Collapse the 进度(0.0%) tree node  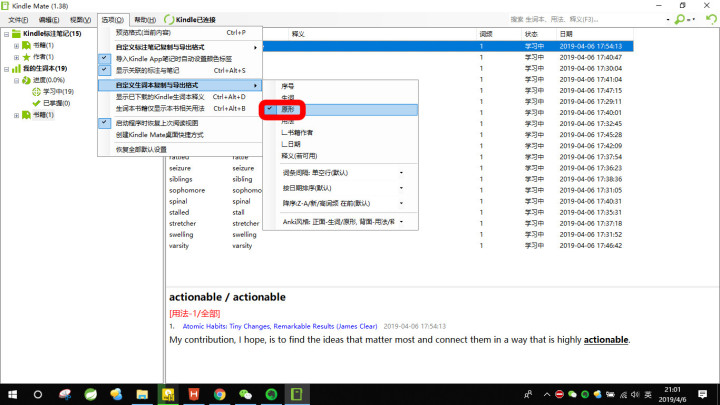point(17,80)
